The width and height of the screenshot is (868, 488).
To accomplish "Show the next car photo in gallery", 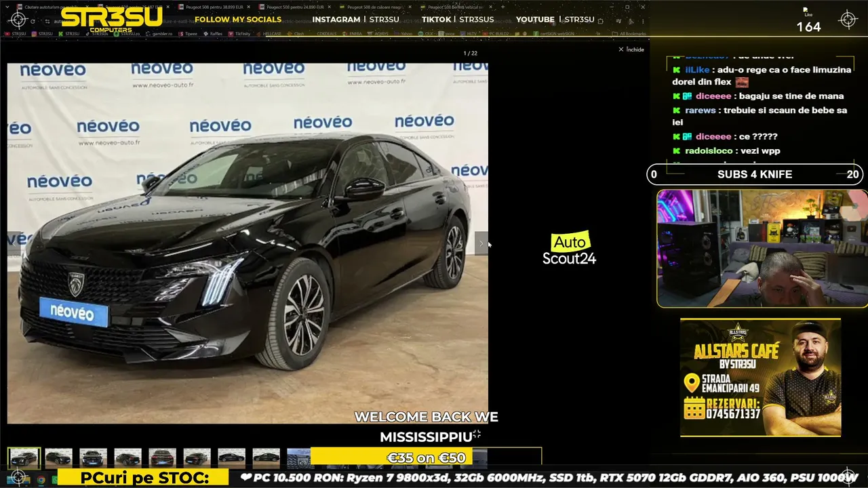I will pos(481,243).
